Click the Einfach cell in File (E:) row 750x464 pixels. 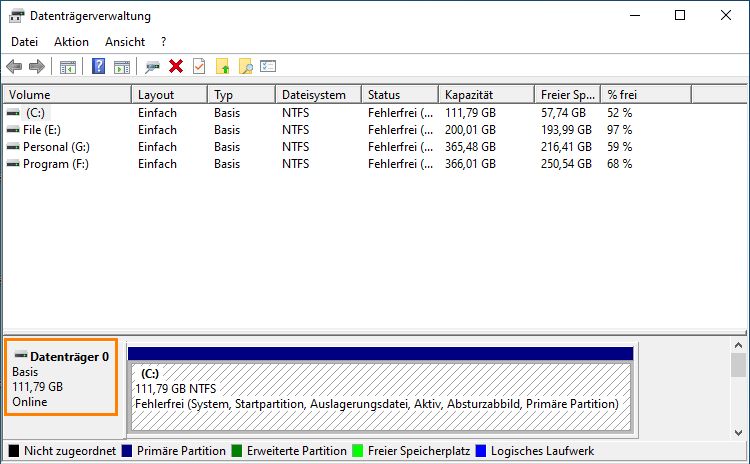[x=157, y=130]
